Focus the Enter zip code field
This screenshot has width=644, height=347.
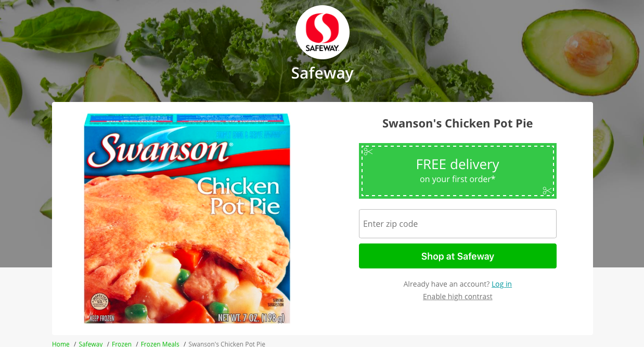pos(458,224)
